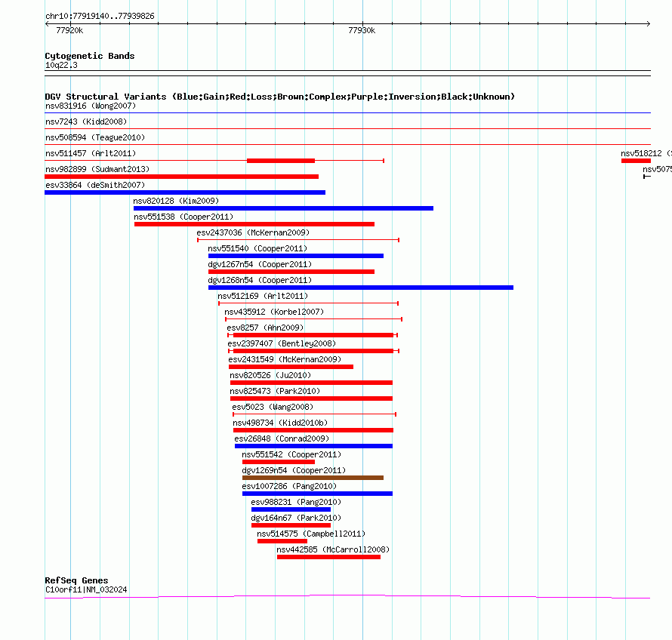Click blue bar under esv988231 (Pang2010)
This screenshot has width=672, height=640.
(291, 509)
